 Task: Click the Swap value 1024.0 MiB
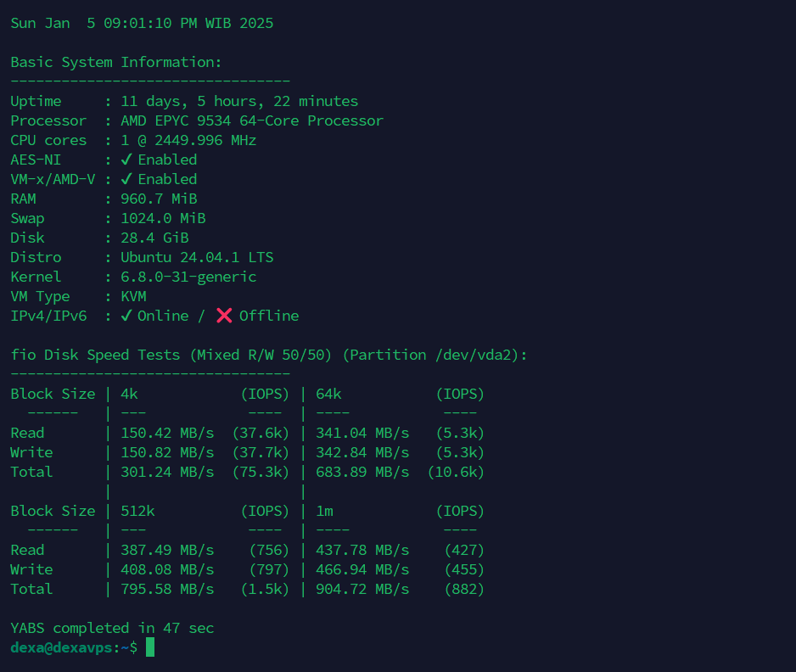(163, 218)
